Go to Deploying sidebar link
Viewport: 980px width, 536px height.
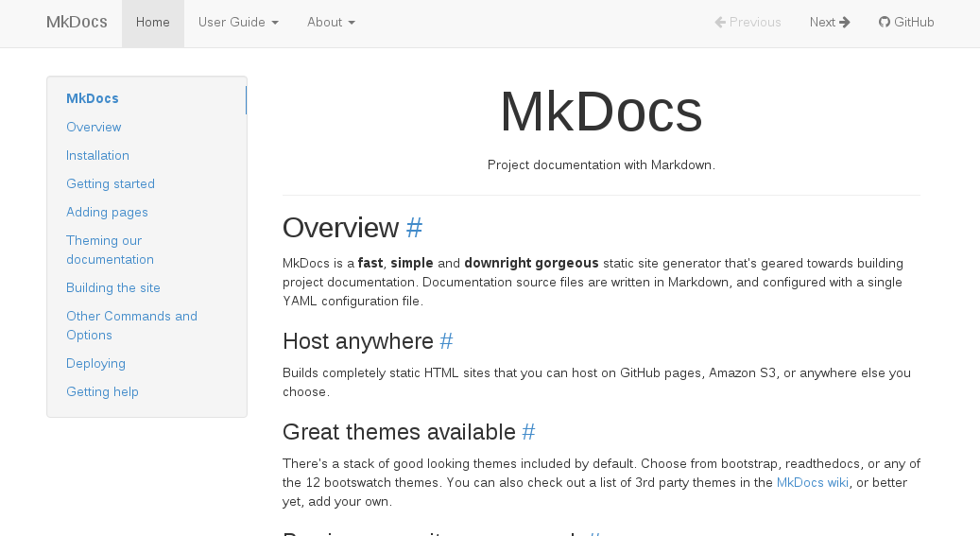point(95,363)
